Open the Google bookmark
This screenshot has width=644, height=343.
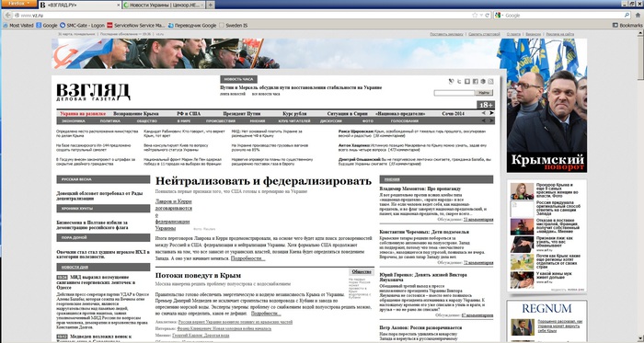click(47, 26)
